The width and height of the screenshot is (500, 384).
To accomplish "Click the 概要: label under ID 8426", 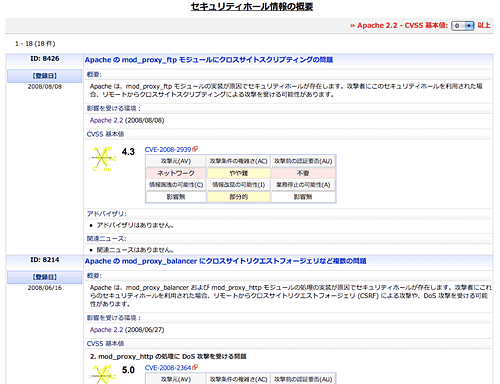I will coord(94,75).
